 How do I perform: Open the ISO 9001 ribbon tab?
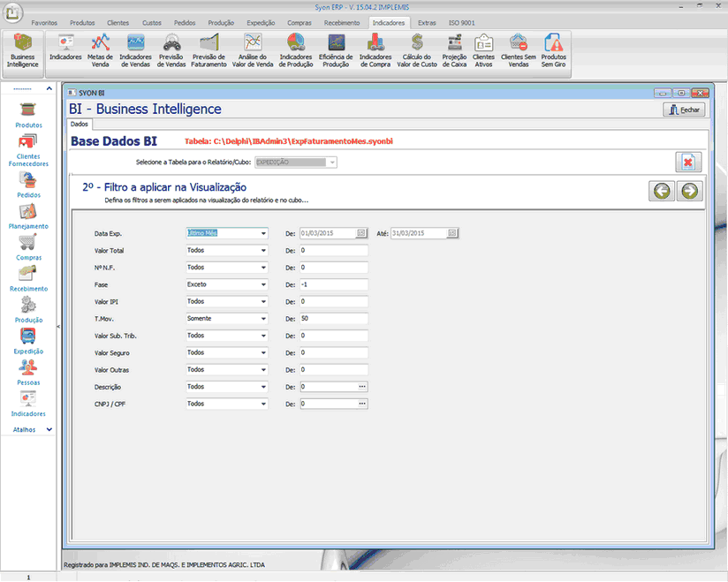pyautogui.click(x=461, y=22)
